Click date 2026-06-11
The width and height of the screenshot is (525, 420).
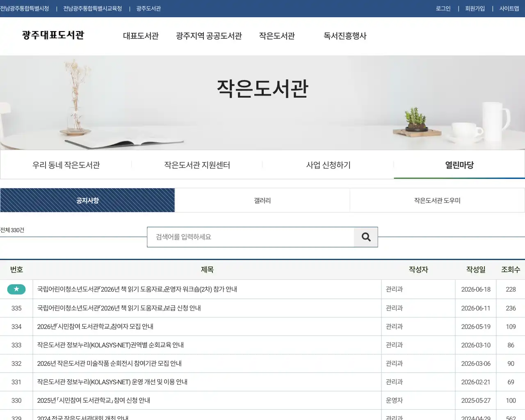click(476, 308)
